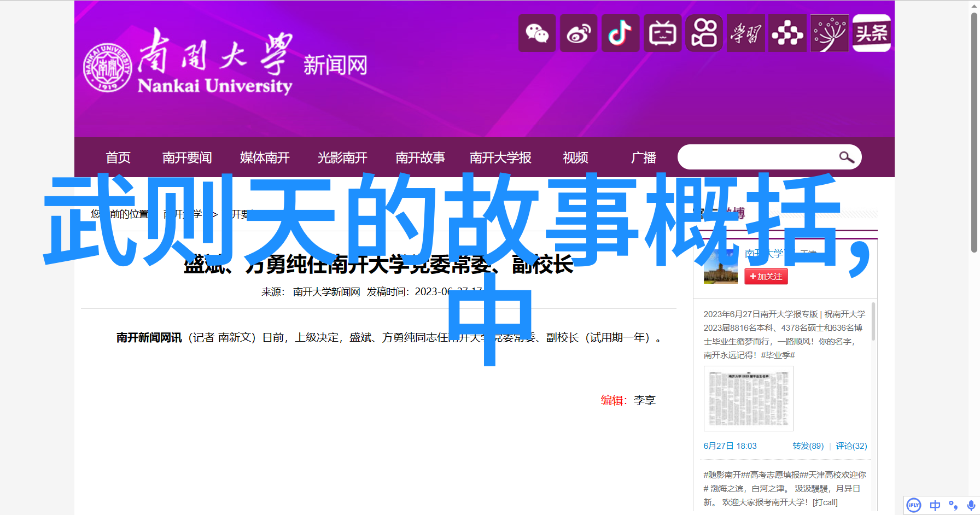Screen dimensions: 980x515
Task: Open 光影南开 menu item
Action: tap(342, 157)
